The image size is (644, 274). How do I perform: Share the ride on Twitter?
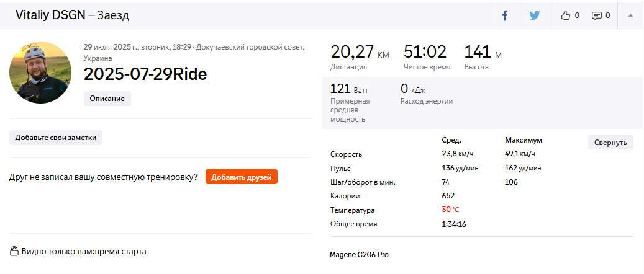pyautogui.click(x=534, y=15)
